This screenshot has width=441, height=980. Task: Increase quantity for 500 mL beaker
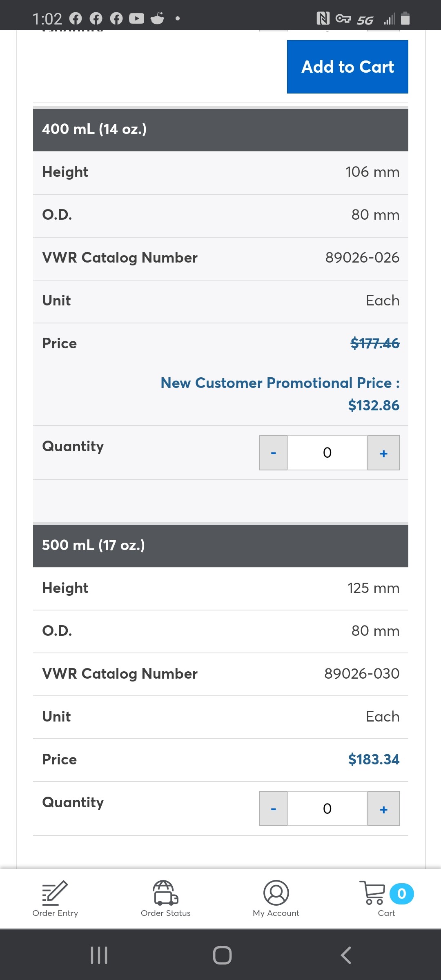(x=383, y=809)
